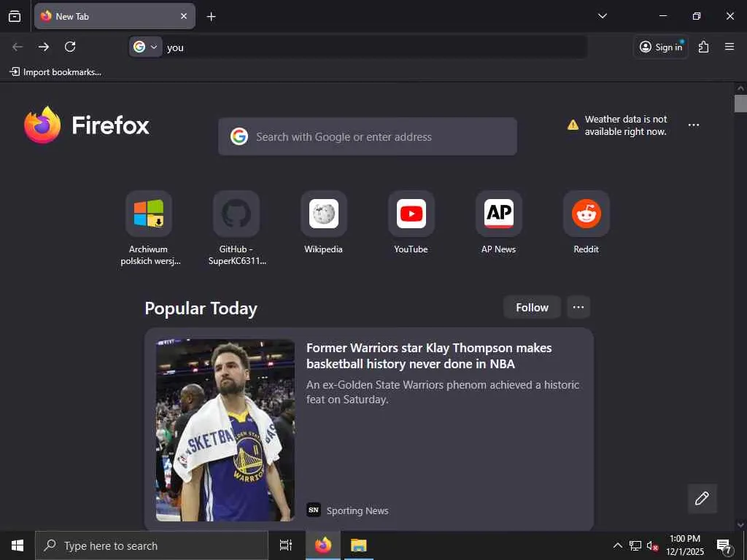This screenshot has height=560, width=747.
Task: Click the network status tray icon
Action: click(x=635, y=545)
